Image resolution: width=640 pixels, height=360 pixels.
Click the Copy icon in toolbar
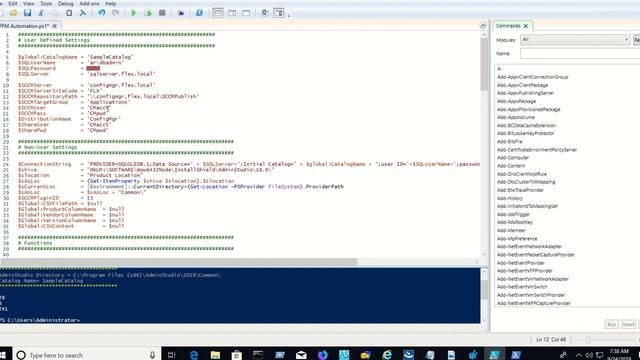point(55,13)
